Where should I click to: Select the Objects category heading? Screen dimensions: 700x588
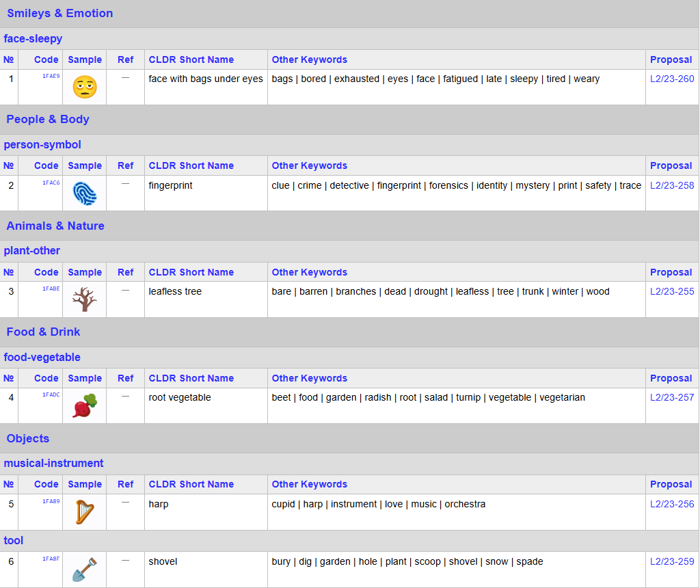point(27,438)
